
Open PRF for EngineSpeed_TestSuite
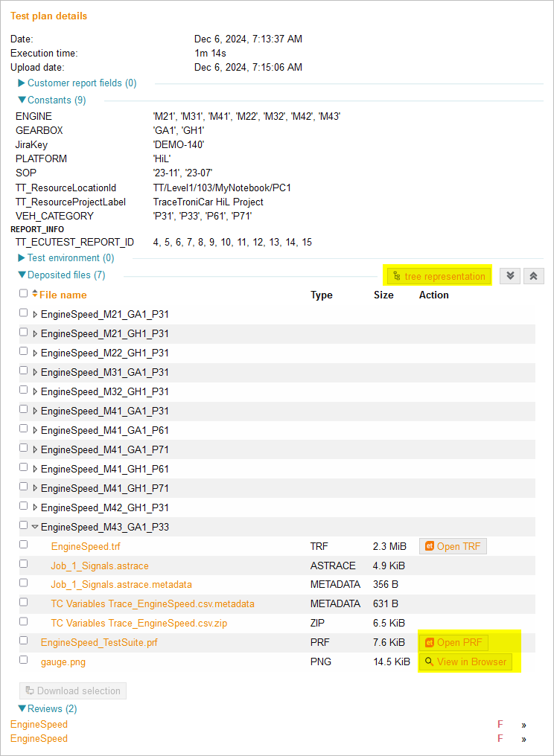click(x=453, y=643)
